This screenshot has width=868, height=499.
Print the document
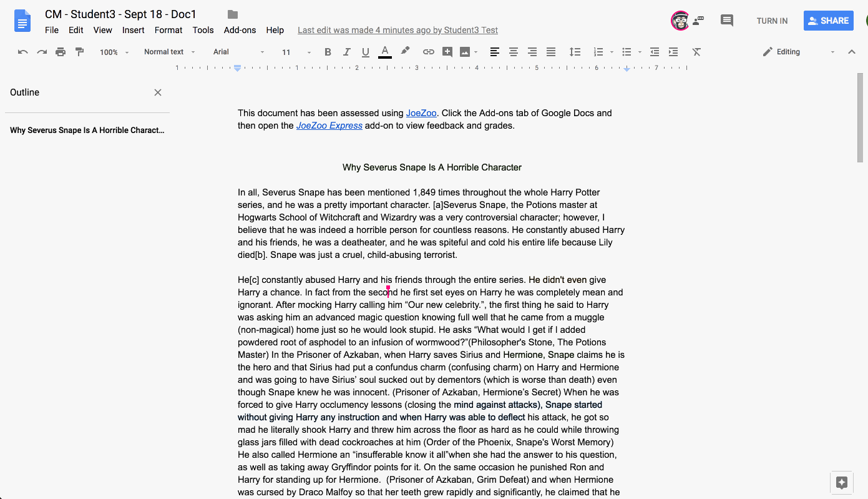tap(61, 52)
